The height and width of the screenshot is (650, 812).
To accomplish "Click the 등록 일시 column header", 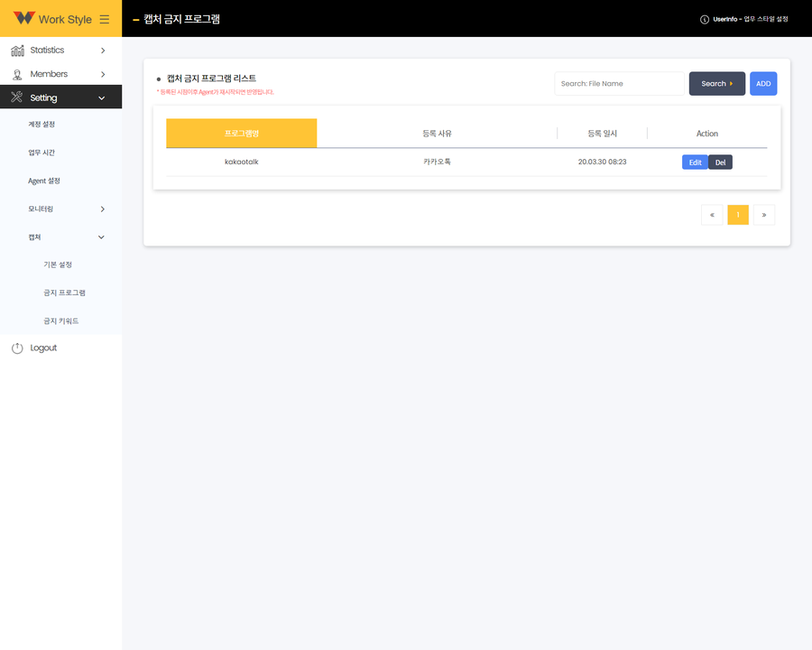I will pyautogui.click(x=603, y=134).
